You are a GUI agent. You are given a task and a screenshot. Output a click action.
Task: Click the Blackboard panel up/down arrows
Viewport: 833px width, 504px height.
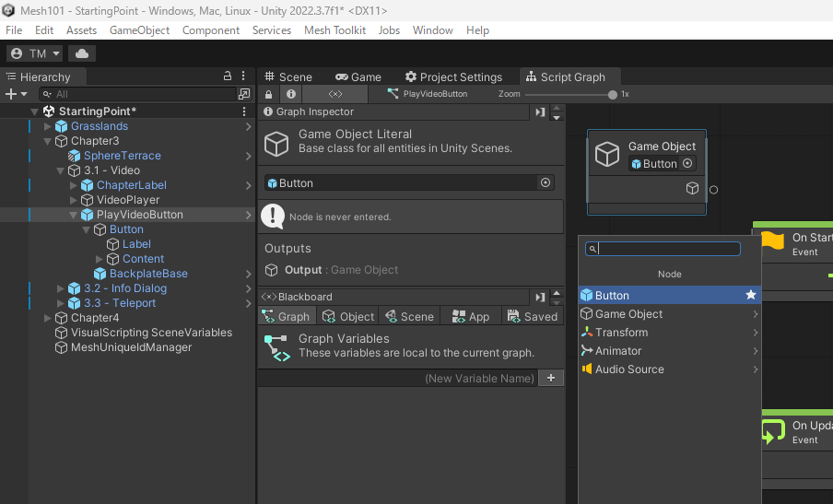557,297
